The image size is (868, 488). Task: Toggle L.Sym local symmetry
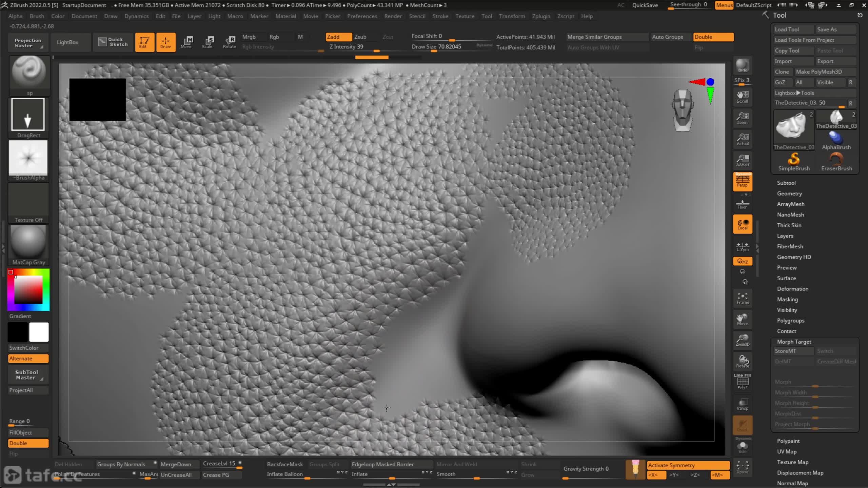(743, 247)
